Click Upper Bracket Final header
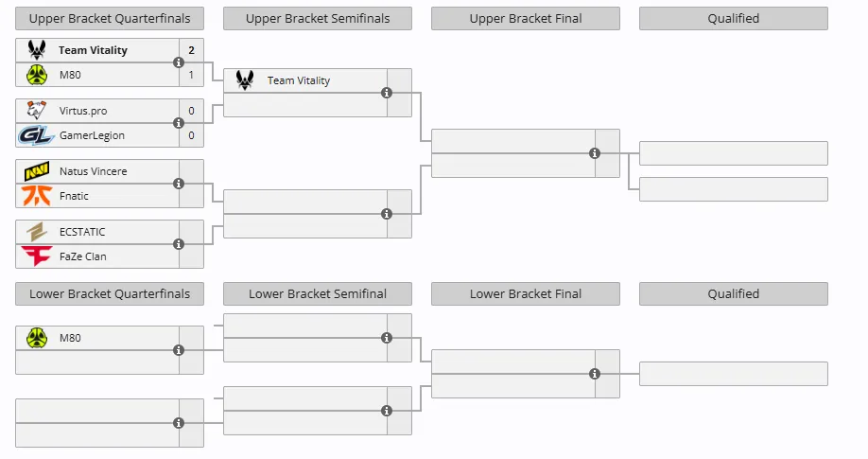The image size is (868, 459). tap(526, 18)
